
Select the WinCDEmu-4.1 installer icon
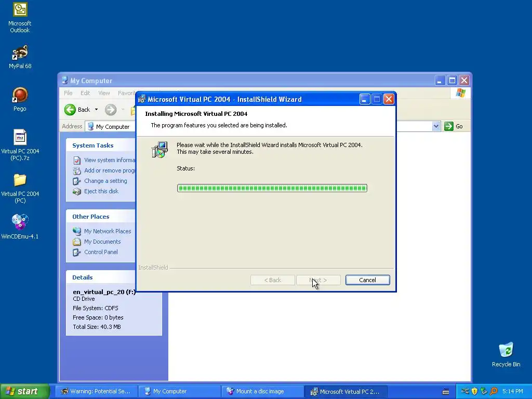(20, 227)
